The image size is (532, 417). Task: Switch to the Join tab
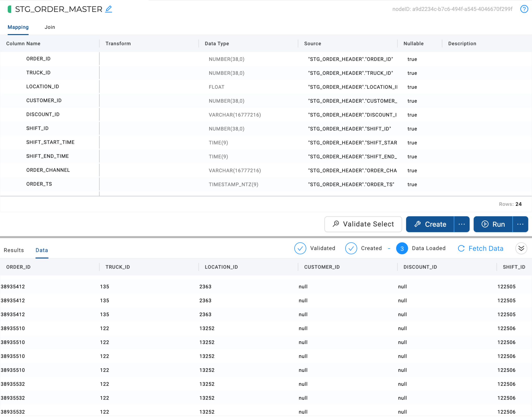[x=50, y=27]
